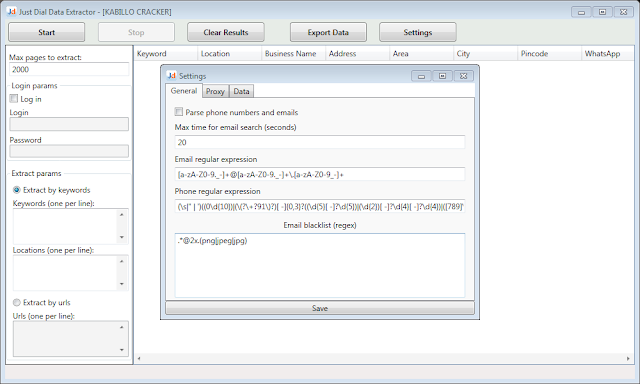Click the Phone regular expression field
Image resolution: width=640 pixels, height=384 pixels.
[320, 206]
